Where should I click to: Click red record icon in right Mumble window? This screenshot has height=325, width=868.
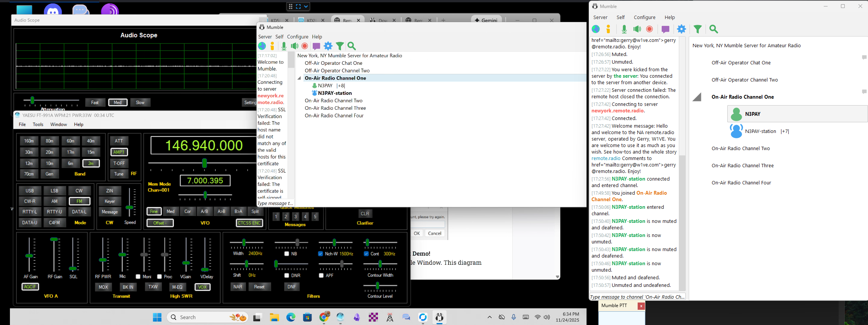(x=649, y=29)
